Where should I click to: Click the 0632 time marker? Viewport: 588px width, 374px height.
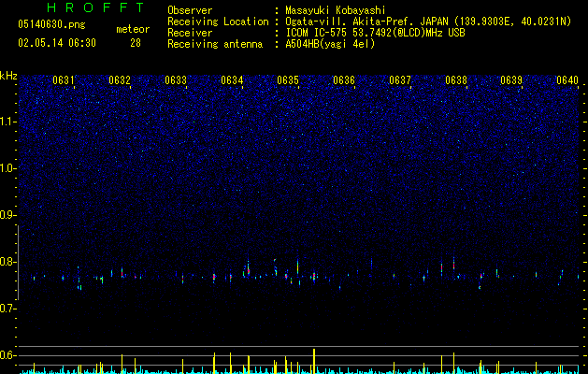(x=120, y=80)
